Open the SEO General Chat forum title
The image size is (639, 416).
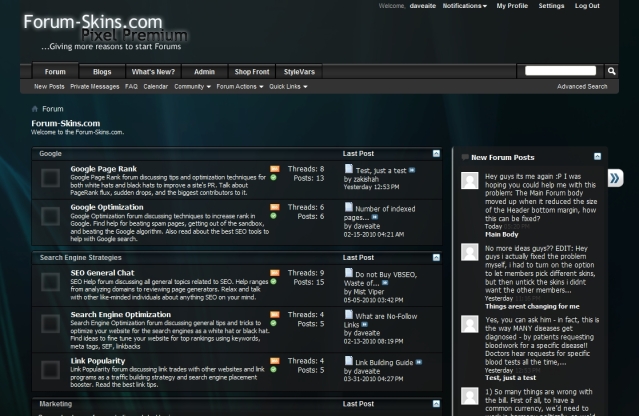point(102,273)
